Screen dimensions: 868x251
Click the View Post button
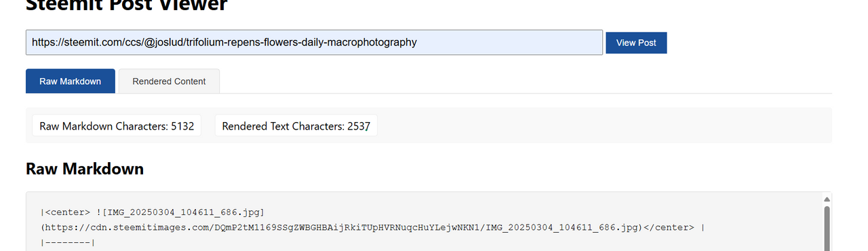[636, 43]
